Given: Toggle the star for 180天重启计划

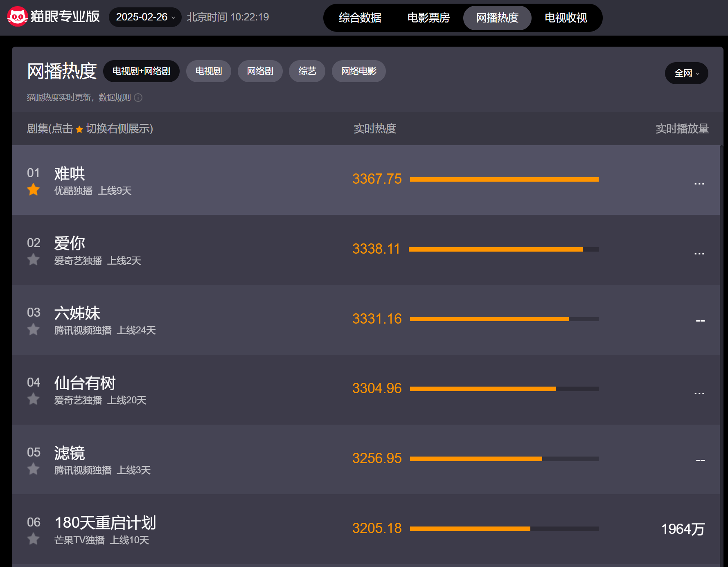Looking at the screenshot, I should (x=34, y=539).
